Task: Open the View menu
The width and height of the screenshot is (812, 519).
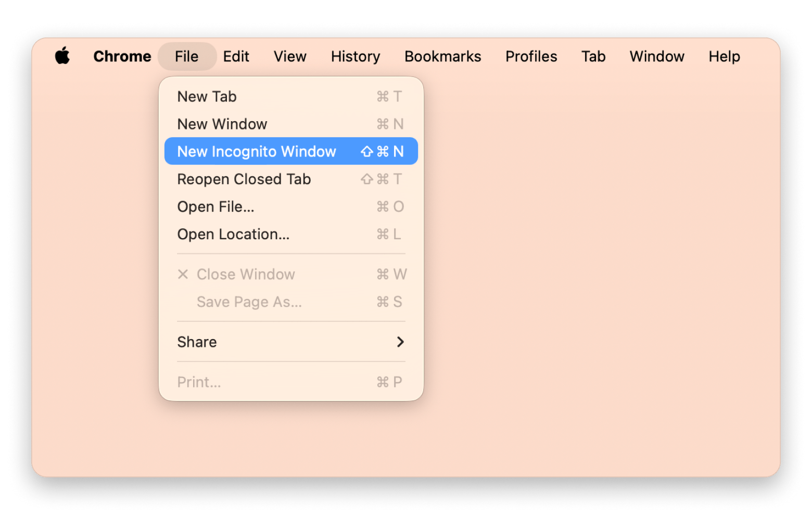Action: [x=290, y=56]
